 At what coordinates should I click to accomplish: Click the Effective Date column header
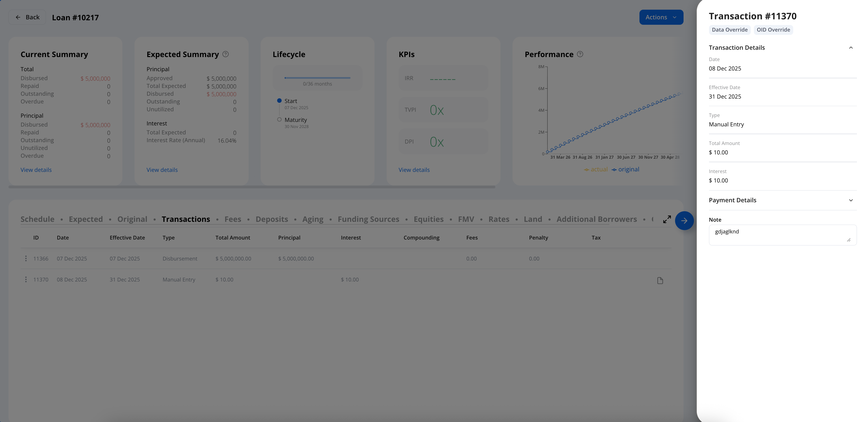click(x=127, y=237)
